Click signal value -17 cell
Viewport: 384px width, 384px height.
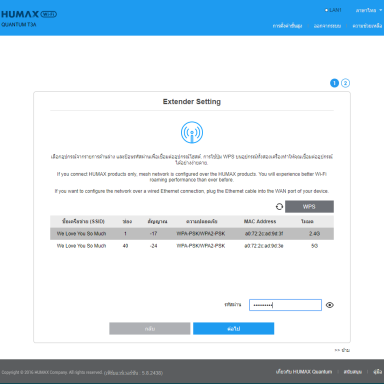coord(153,234)
